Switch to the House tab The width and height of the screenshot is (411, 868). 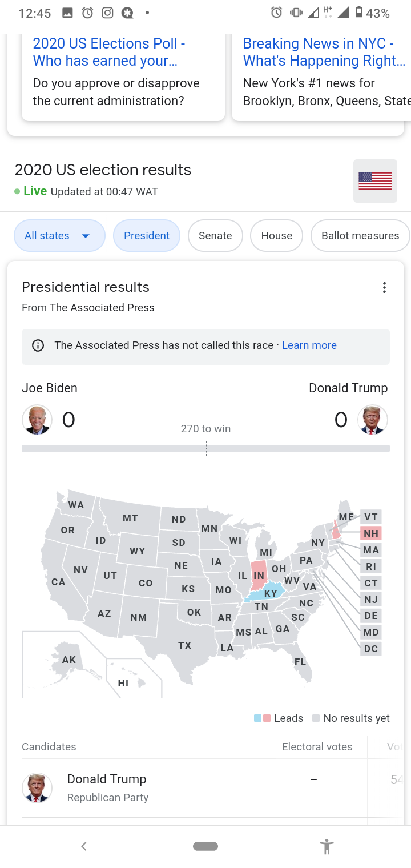click(x=277, y=235)
